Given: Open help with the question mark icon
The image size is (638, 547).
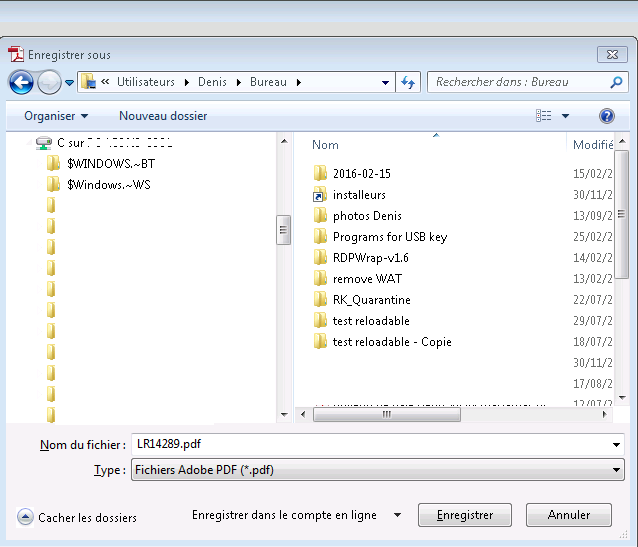Looking at the screenshot, I should coord(606,116).
